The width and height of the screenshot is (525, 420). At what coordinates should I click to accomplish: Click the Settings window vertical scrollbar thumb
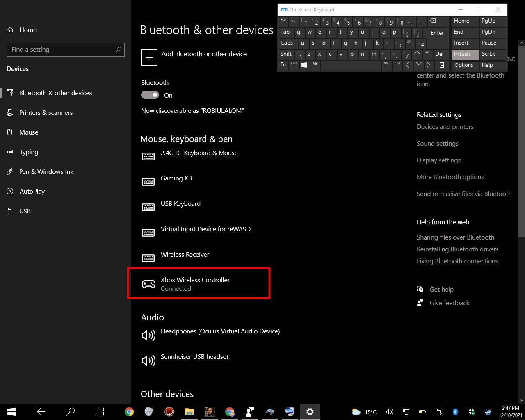(x=522, y=141)
